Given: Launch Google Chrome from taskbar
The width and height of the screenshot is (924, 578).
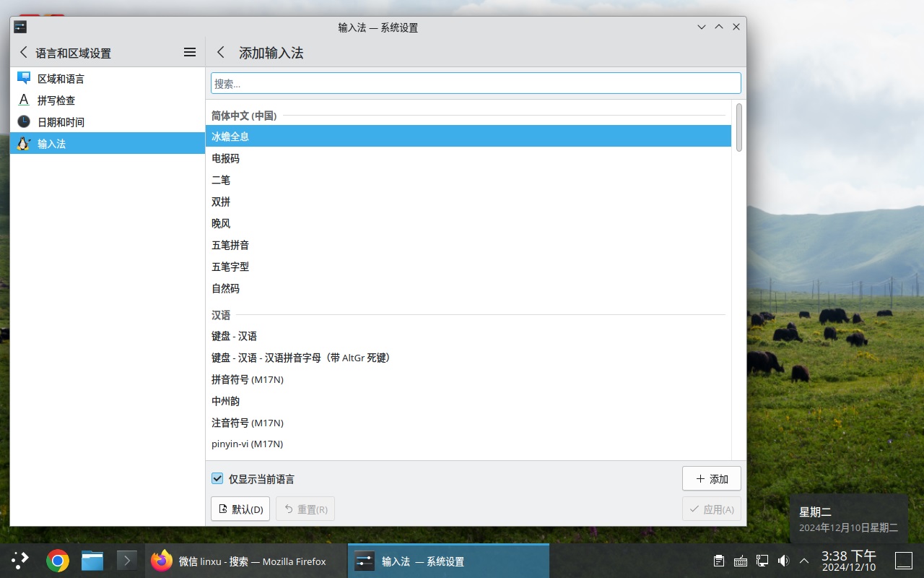Looking at the screenshot, I should point(58,561).
